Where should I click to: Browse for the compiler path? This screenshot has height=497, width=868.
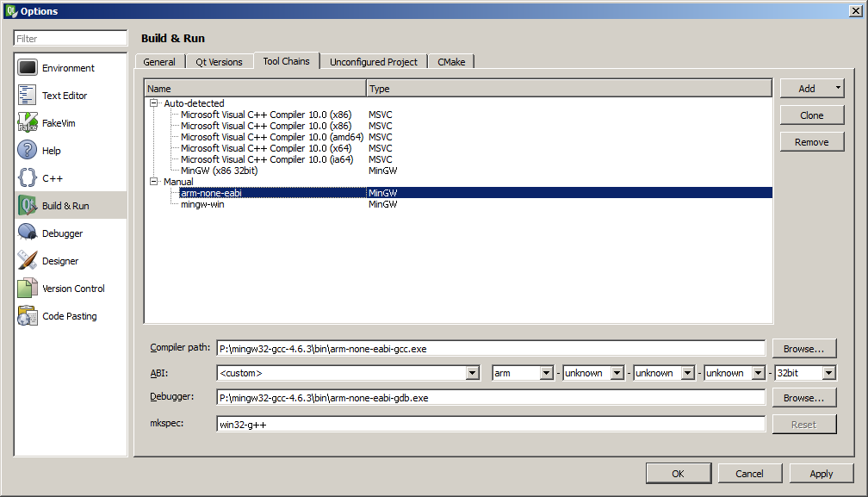point(803,349)
